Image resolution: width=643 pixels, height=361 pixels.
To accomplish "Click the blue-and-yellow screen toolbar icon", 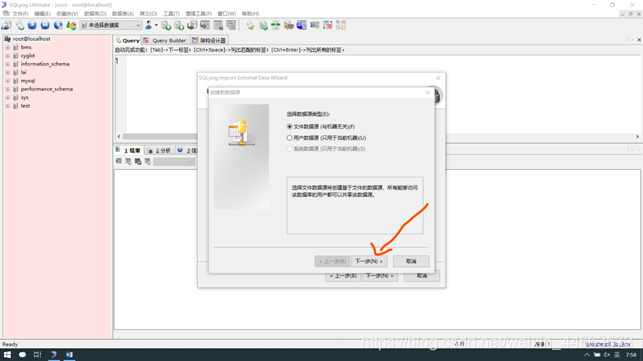I will [x=315, y=25].
